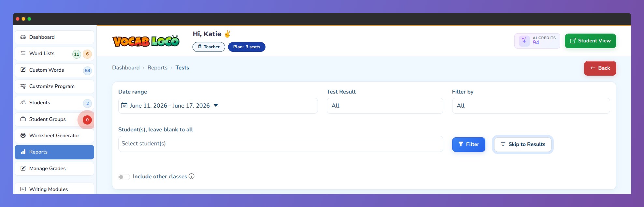Click Skip to Results button
Viewport: 644px width, 207px height.
coord(522,144)
